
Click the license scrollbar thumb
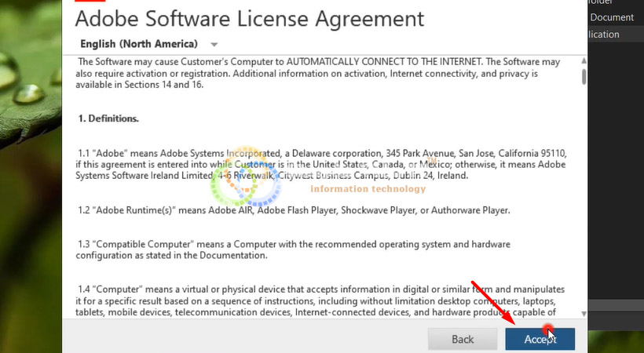coord(584,76)
